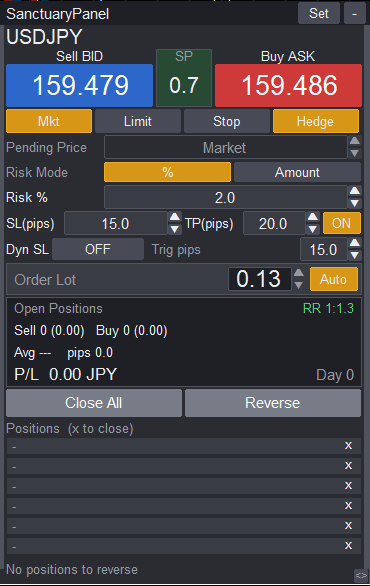Click the red Buy ASK 159.486 button
This screenshot has width=370, height=586.
(x=289, y=85)
